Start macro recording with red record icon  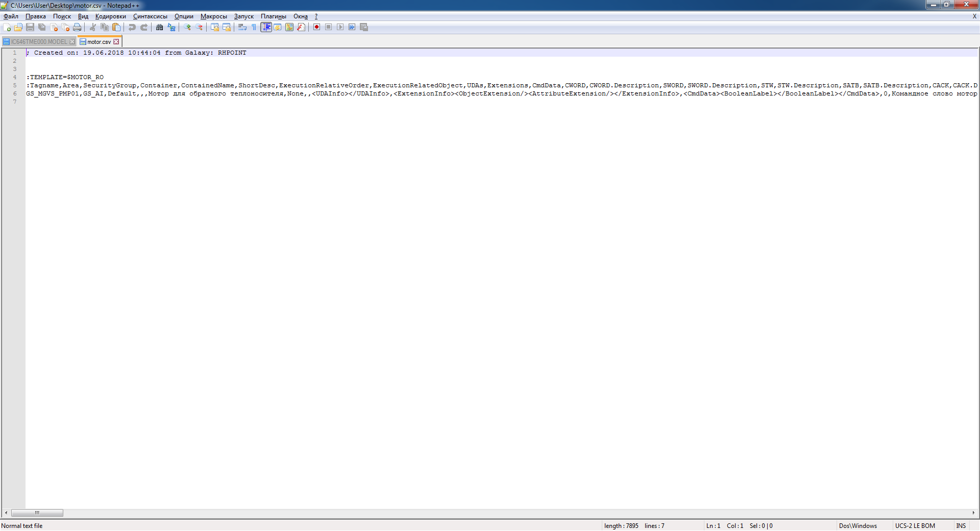[x=316, y=27]
